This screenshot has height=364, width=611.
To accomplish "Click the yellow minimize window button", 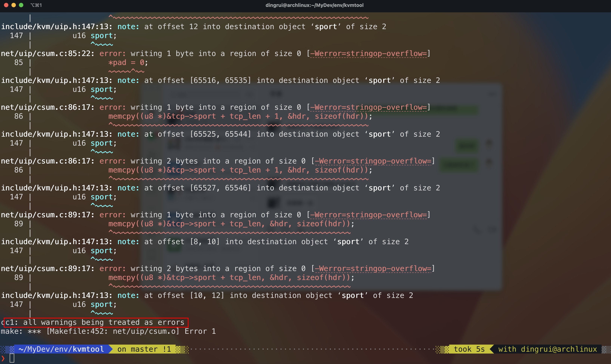I will (x=14, y=5).
